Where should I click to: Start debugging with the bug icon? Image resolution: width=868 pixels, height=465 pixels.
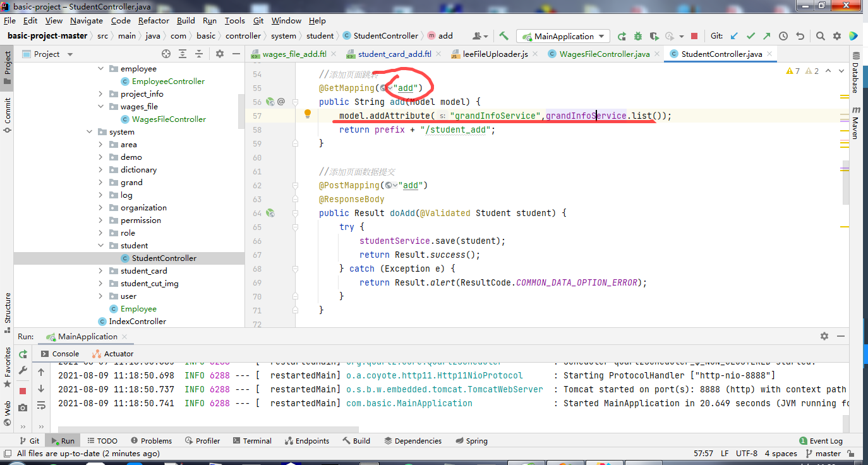coord(638,36)
